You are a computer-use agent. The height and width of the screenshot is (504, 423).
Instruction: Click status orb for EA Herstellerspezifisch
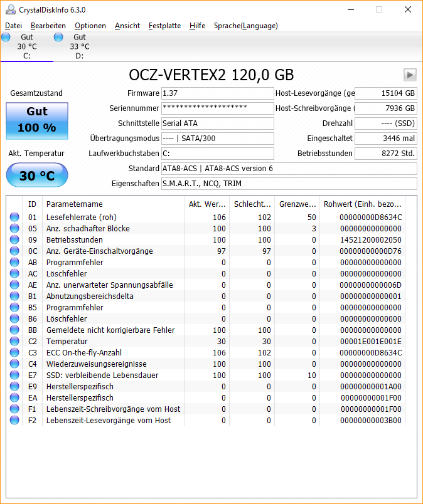tap(14, 397)
